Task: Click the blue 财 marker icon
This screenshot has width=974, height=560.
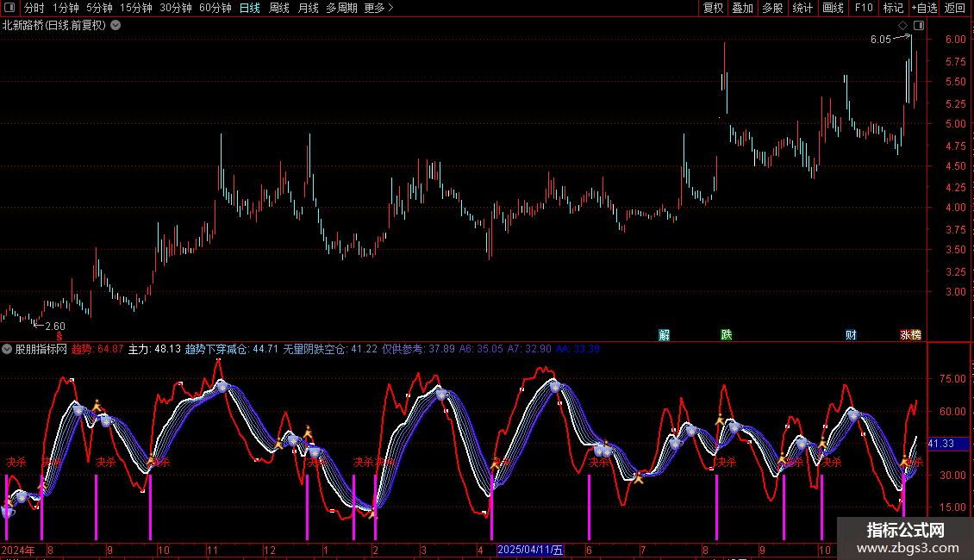Action: pos(851,335)
